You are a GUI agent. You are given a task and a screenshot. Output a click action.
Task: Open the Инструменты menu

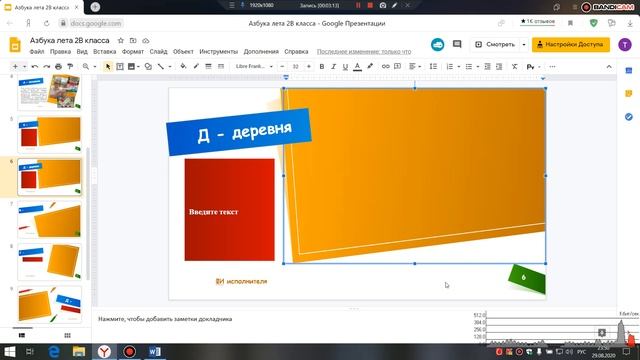218,52
